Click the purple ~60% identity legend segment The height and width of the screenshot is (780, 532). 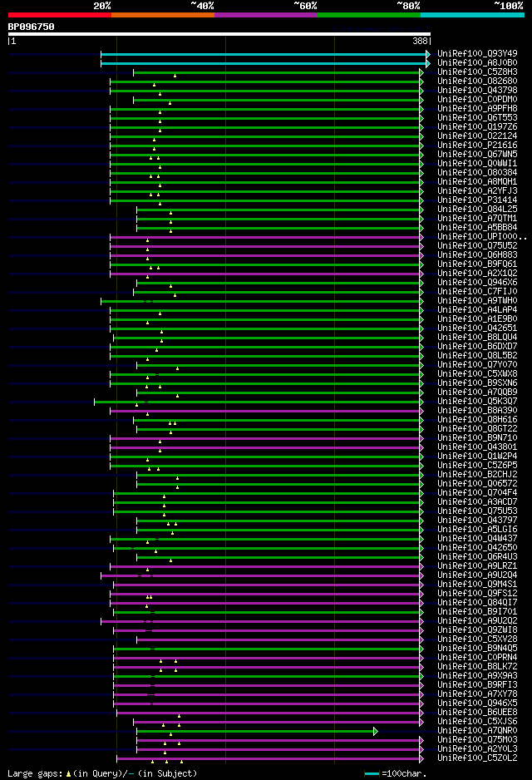266,15
